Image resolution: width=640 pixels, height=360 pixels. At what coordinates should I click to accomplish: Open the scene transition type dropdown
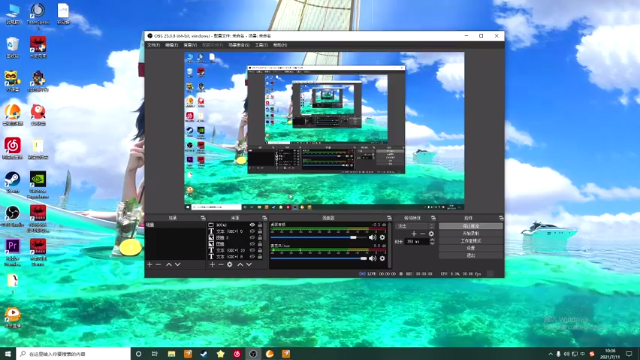[415, 226]
